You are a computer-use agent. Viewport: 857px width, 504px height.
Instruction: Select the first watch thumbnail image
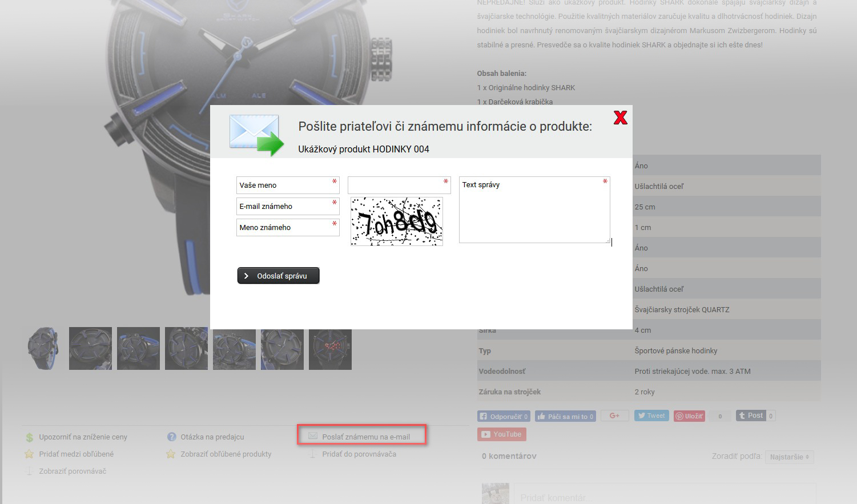[x=43, y=348]
